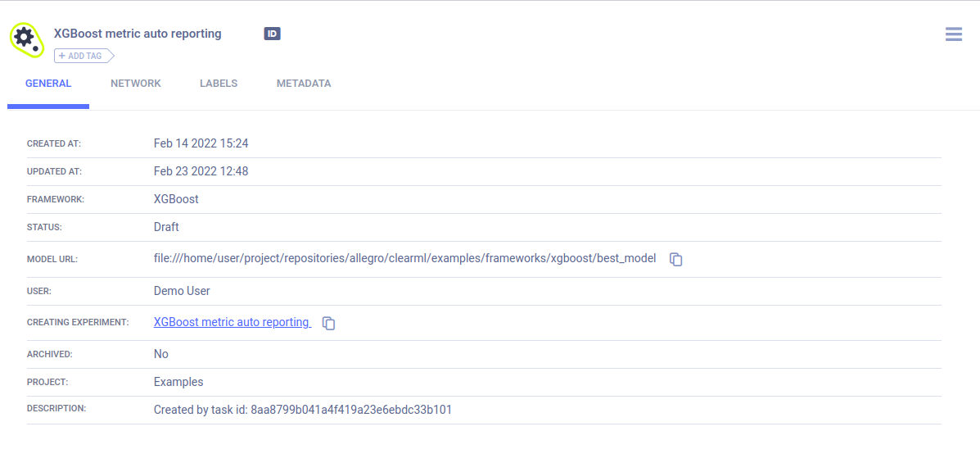Click the updated at date Feb 23 2022
Image resolution: width=980 pixels, height=472 pixels.
[201, 171]
